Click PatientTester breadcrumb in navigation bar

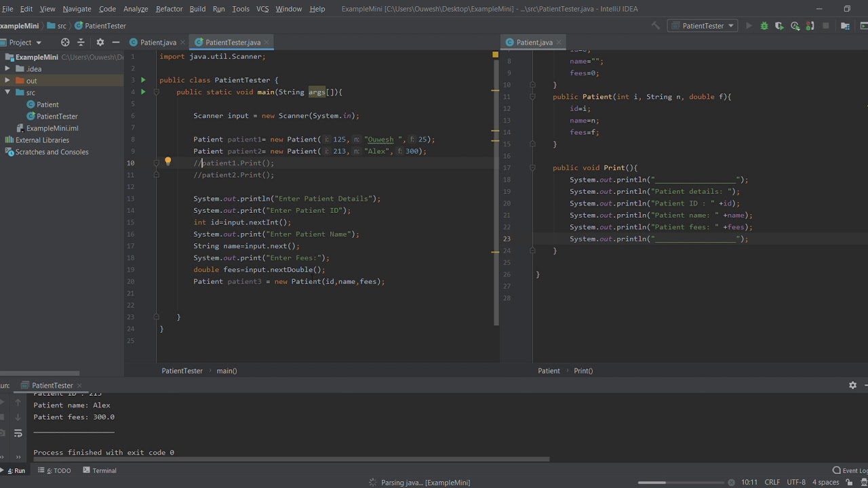(x=100, y=26)
